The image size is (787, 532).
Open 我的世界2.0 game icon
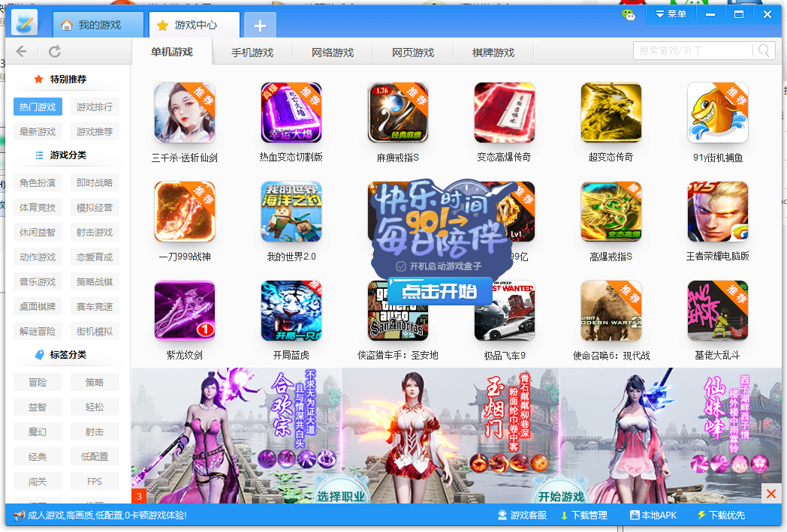pyautogui.click(x=291, y=211)
